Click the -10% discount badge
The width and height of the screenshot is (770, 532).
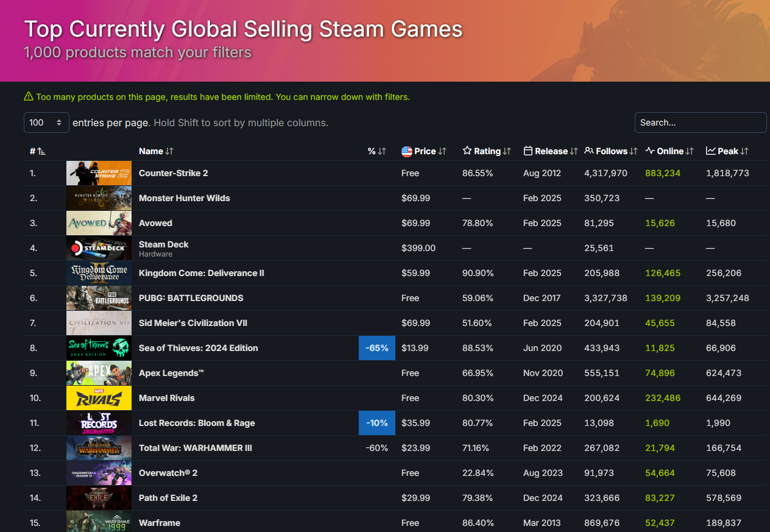point(377,423)
